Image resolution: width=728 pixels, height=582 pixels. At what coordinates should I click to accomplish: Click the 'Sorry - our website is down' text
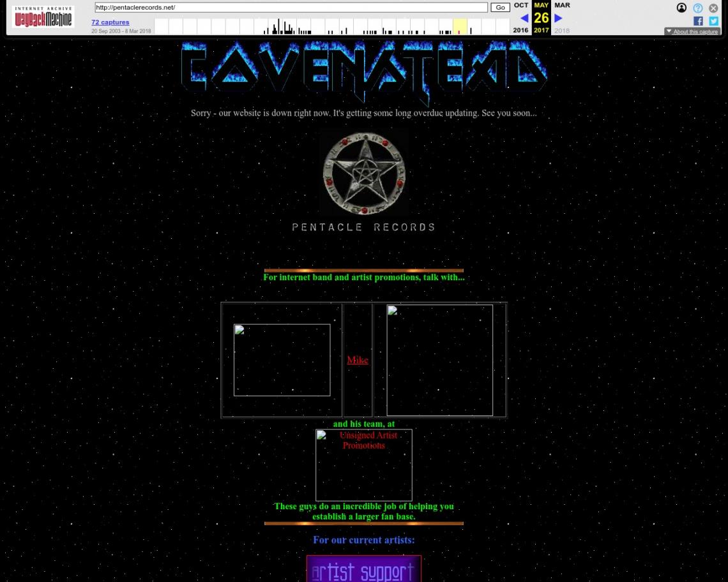363,113
